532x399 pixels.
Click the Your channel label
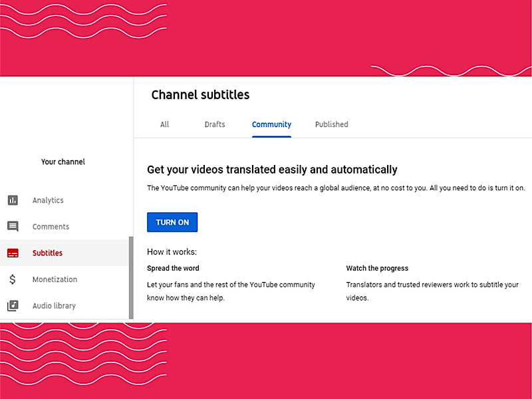(x=63, y=162)
